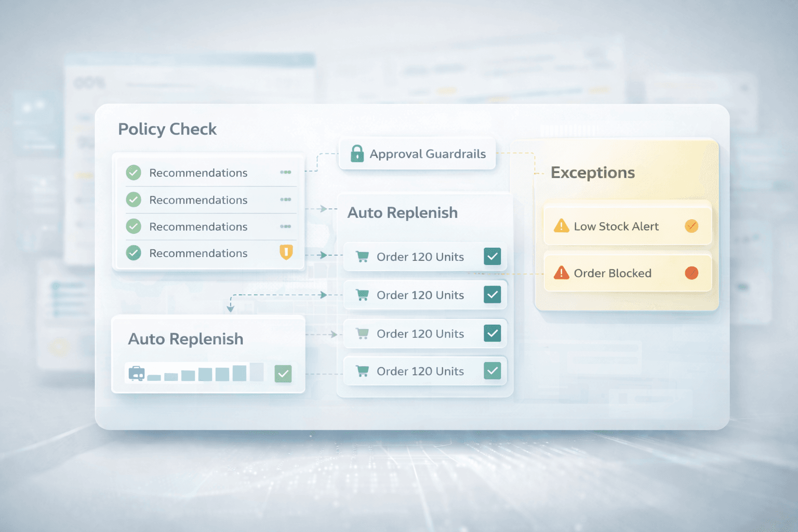Click the green check icon on the first Recommendations row
This screenshot has height=532, width=798.
coord(134,172)
